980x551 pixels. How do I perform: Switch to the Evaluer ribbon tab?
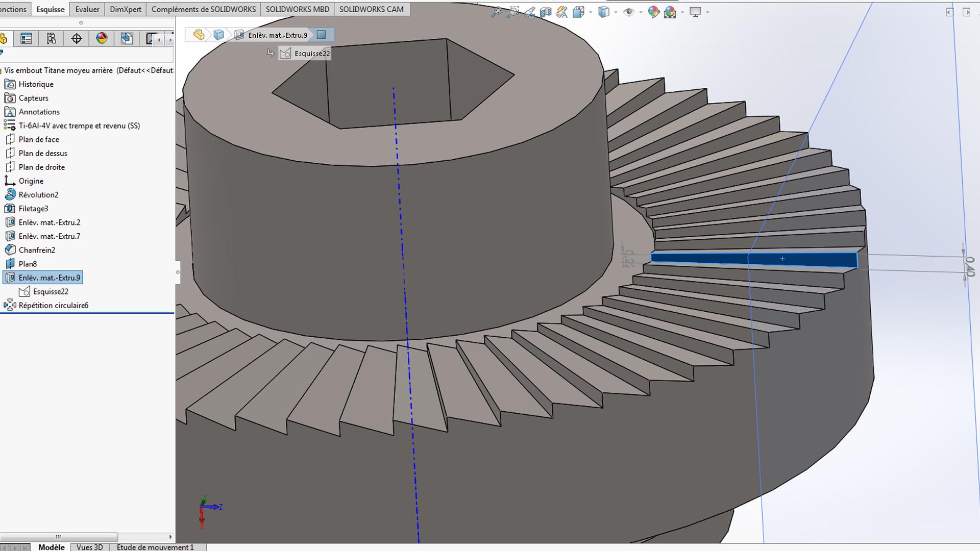[x=87, y=9]
